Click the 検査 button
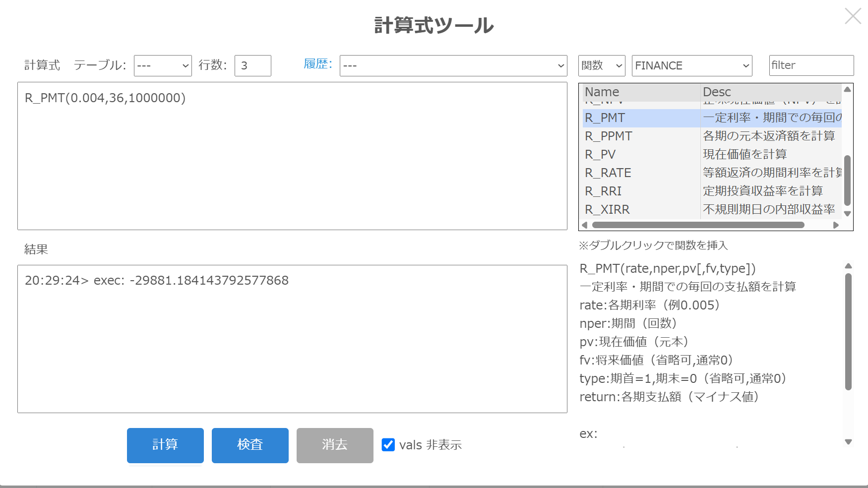This screenshot has width=868, height=488. [250, 445]
